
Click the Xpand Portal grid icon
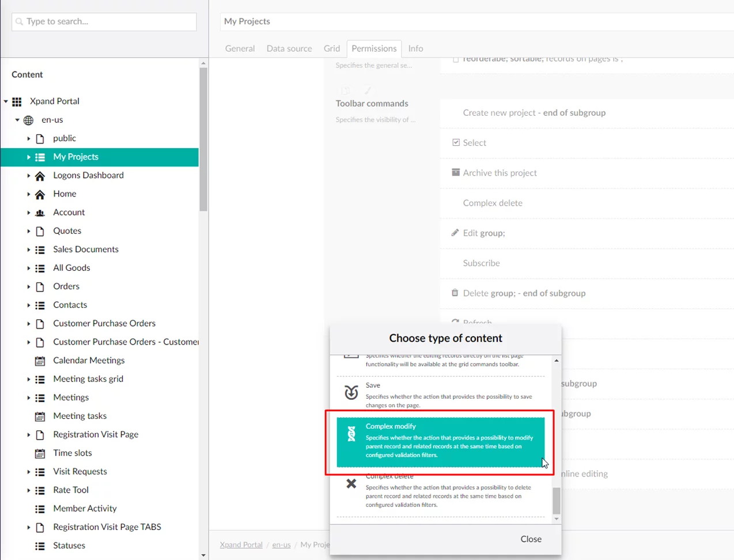tap(17, 102)
